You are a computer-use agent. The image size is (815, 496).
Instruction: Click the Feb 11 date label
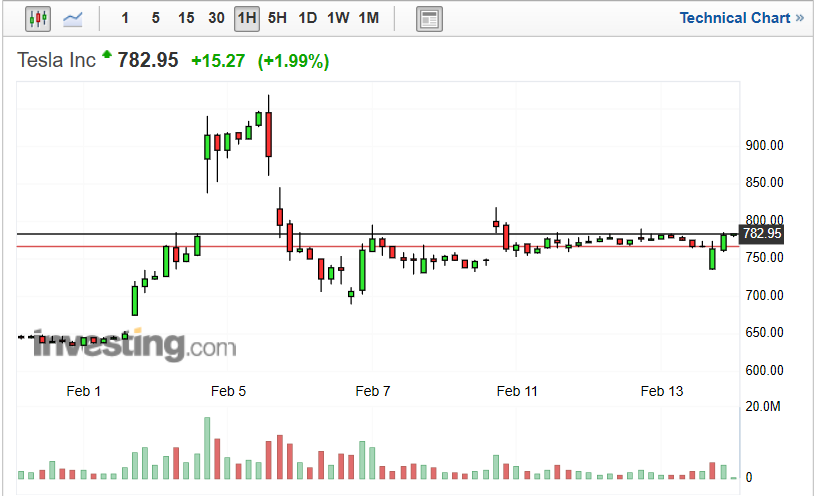tap(517, 391)
